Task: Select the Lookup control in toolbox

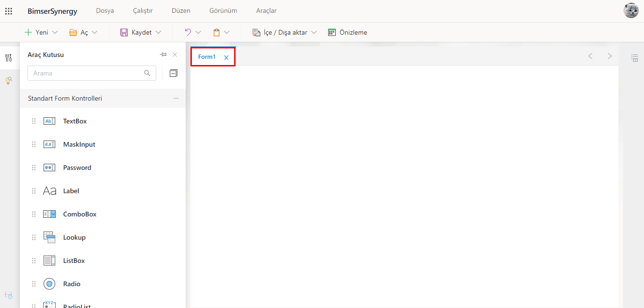Action: pyautogui.click(x=74, y=237)
